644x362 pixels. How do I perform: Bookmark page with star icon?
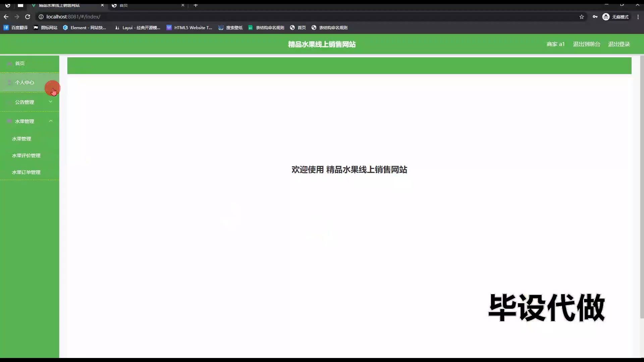(582, 17)
